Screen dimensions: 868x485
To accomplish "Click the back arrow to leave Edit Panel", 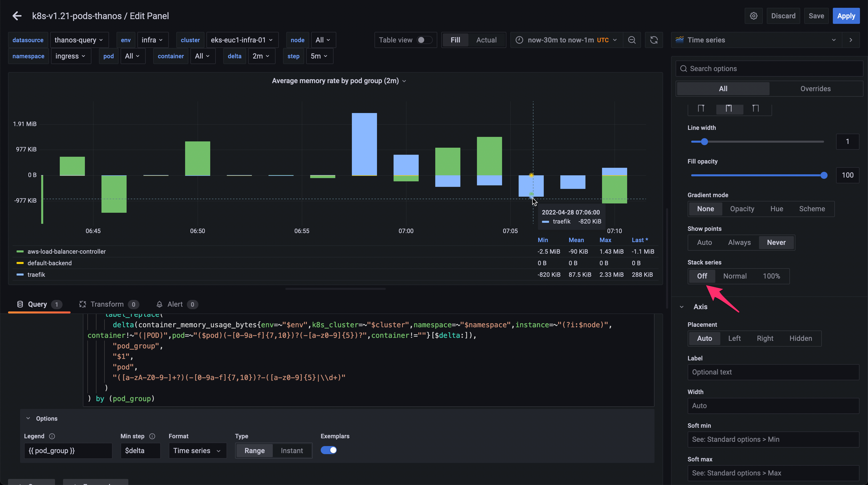I will [17, 16].
